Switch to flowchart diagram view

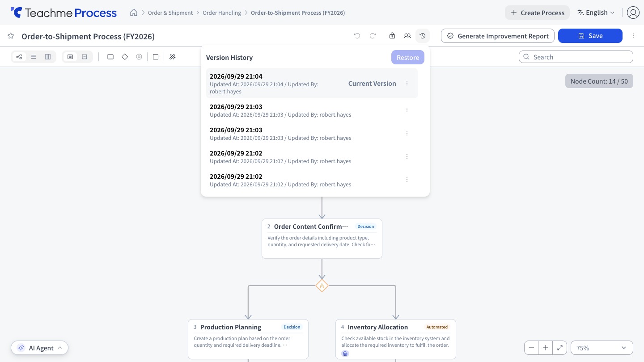coord(19,57)
